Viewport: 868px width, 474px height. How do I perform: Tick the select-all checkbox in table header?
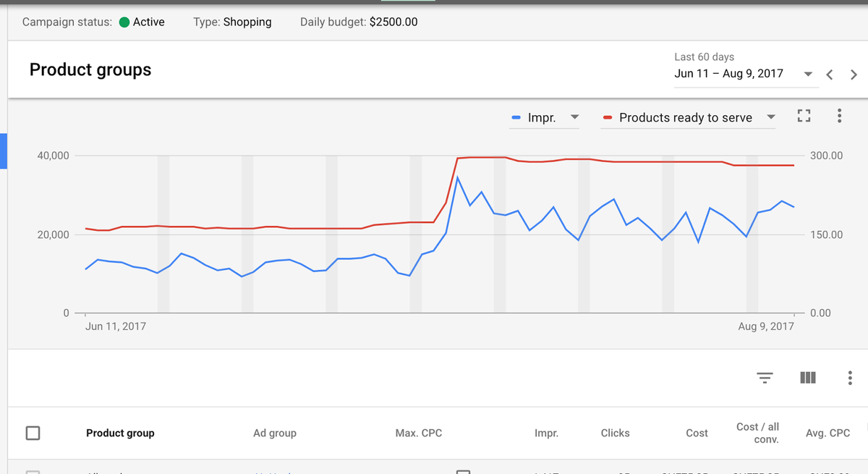[x=33, y=433]
